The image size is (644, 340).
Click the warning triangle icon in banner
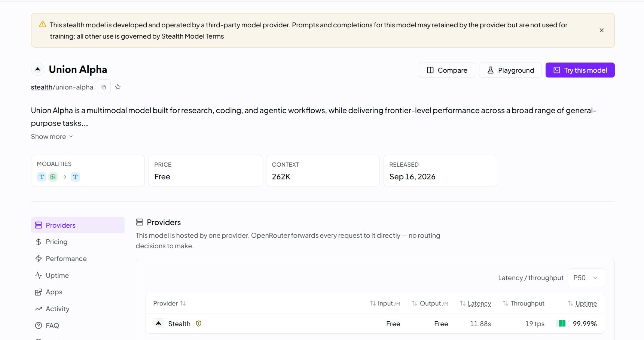pyautogui.click(x=43, y=24)
